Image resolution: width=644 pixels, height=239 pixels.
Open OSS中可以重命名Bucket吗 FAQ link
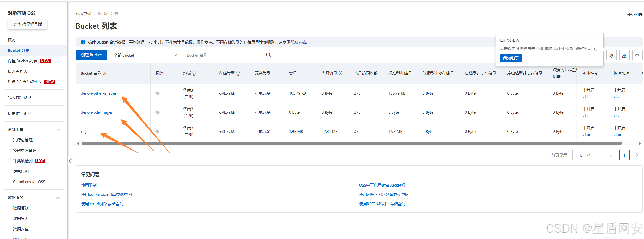point(383,185)
